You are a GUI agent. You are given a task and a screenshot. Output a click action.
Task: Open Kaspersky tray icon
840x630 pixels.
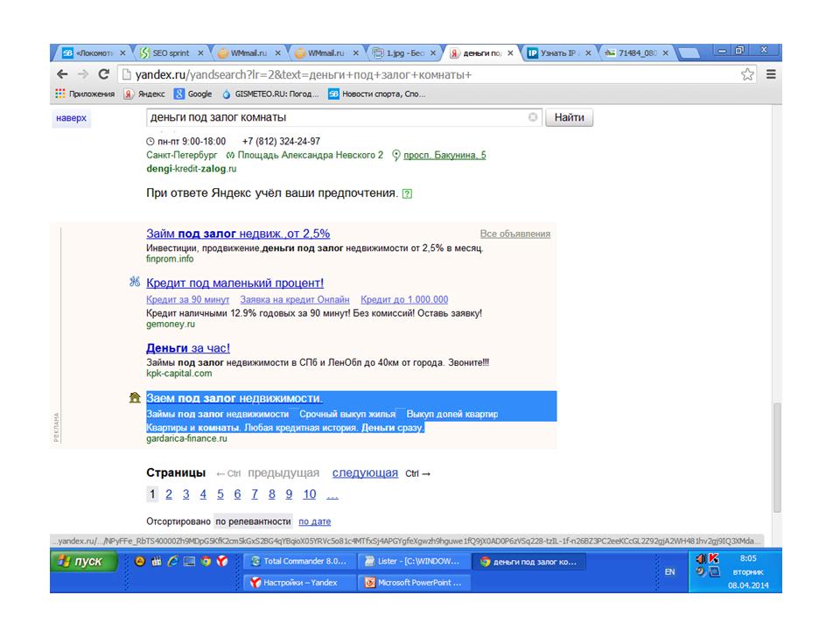point(714,559)
